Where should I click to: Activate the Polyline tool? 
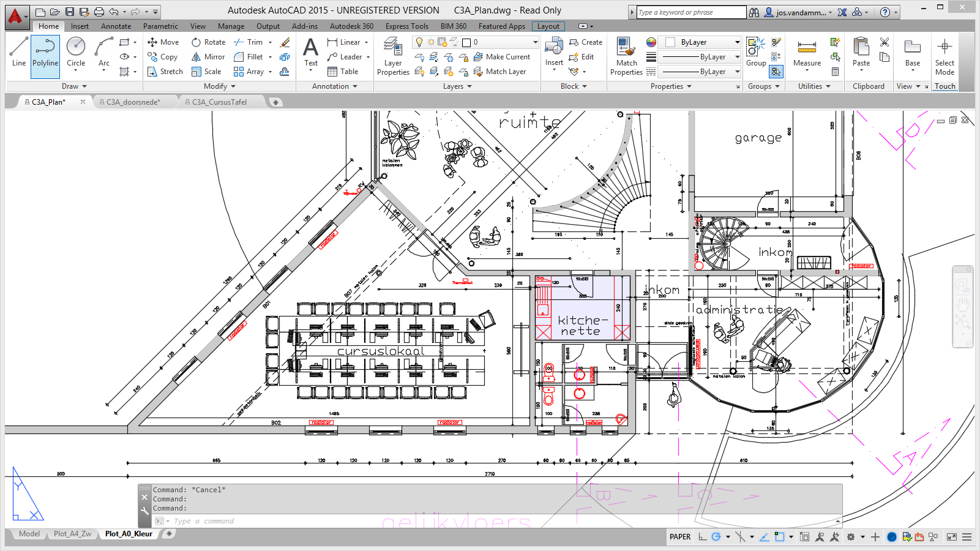pos(45,56)
